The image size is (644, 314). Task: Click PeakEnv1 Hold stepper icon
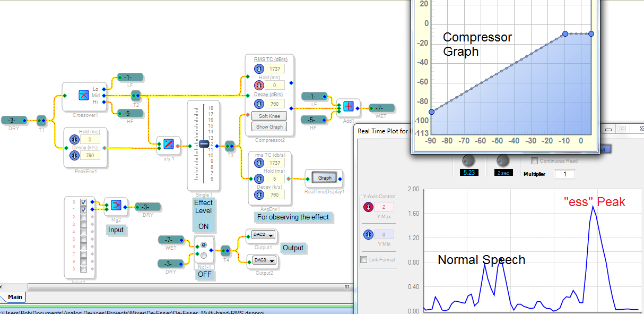click(74, 139)
